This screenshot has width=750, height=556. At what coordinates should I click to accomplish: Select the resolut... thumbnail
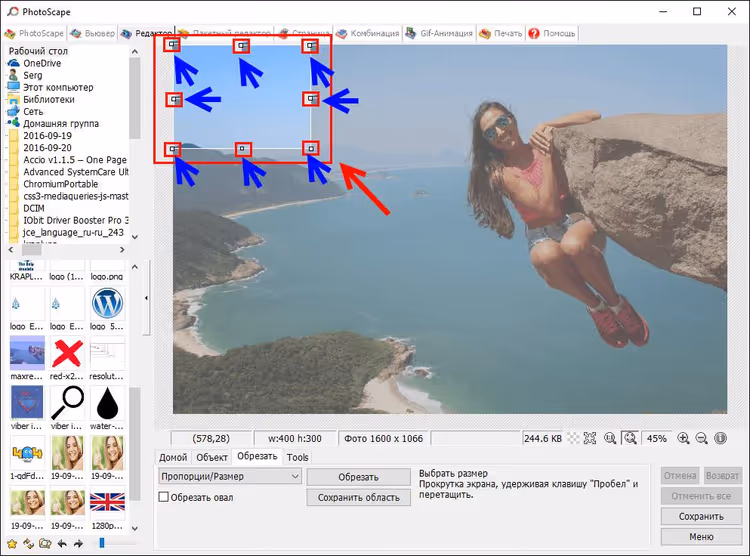pos(107,353)
